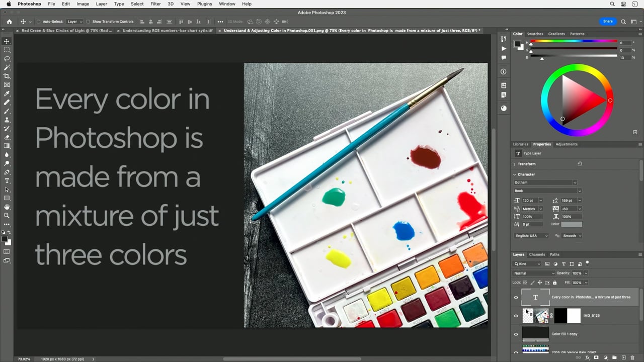
Task: Open the Layer menu
Action: tap(101, 4)
